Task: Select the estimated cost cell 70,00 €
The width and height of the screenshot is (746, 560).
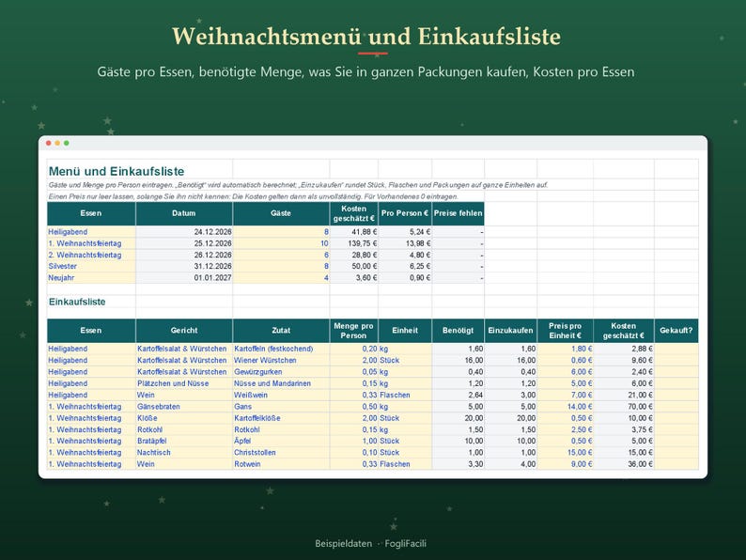Action: 624,406
